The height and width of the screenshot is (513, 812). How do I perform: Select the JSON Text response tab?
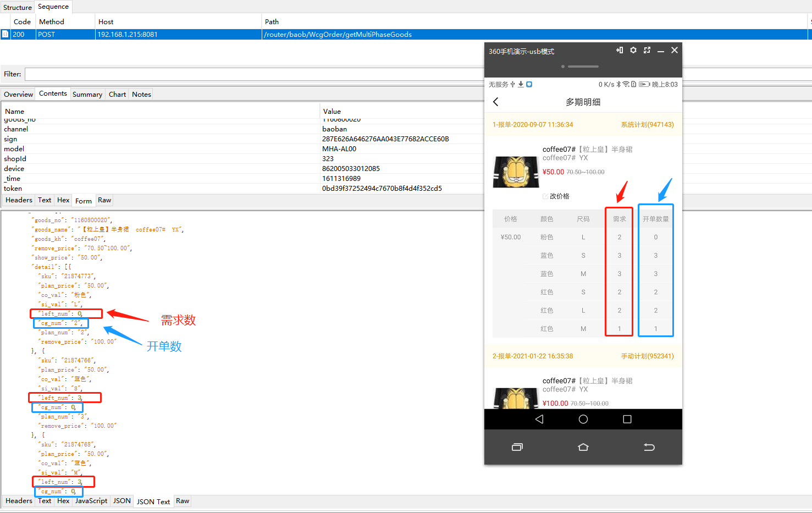tap(153, 501)
